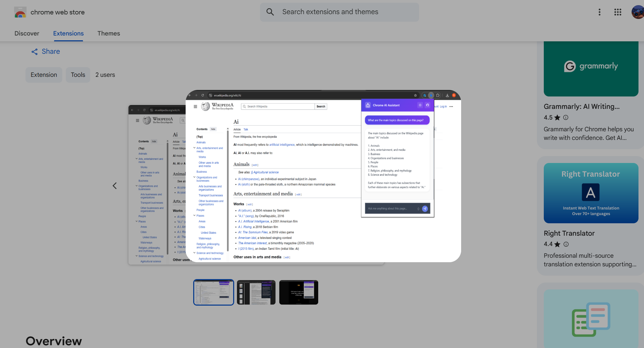Open Right Translator rating info icon

(566, 244)
